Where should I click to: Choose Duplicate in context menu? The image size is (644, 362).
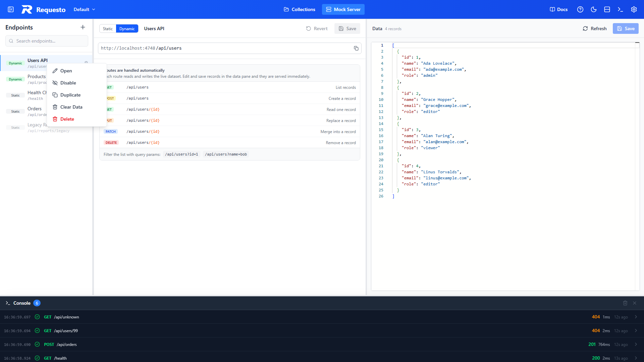point(77,95)
